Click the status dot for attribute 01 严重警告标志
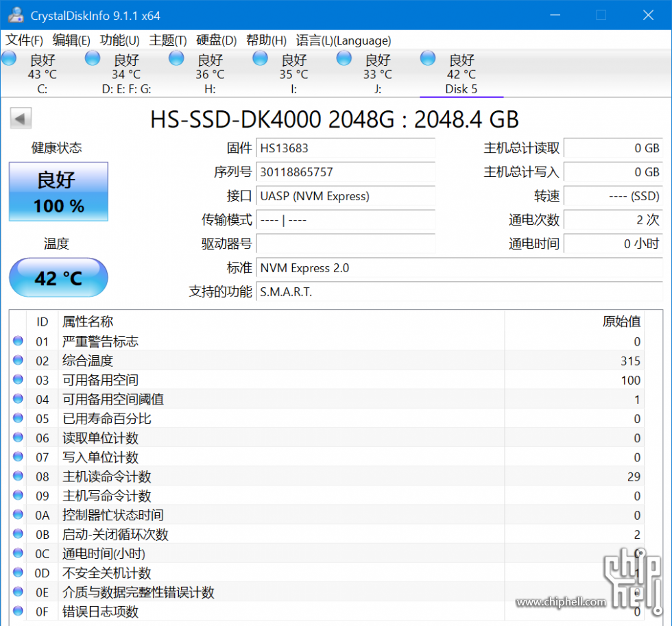Screen dimensions: 672x626 click(18, 341)
